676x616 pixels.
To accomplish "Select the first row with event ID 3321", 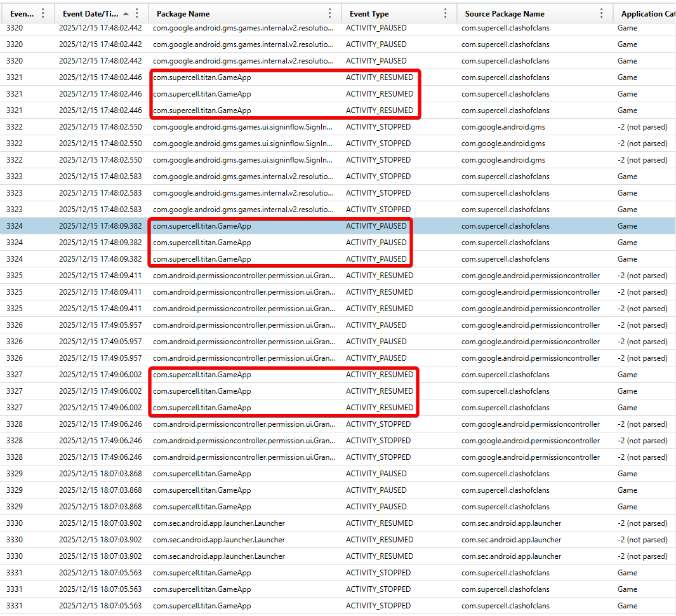I will [338, 77].
